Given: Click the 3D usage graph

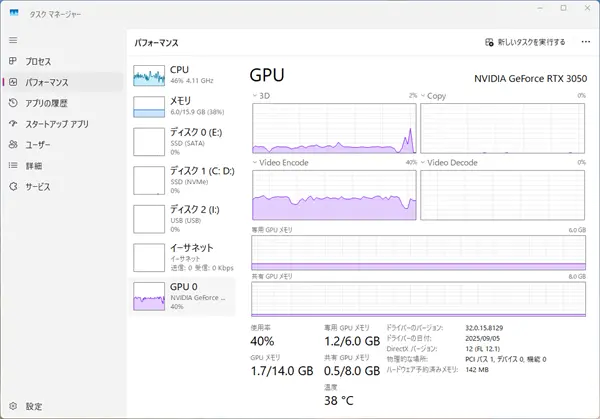Looking at the screenshot, I should pyautogui.click(x=334, y=128).
